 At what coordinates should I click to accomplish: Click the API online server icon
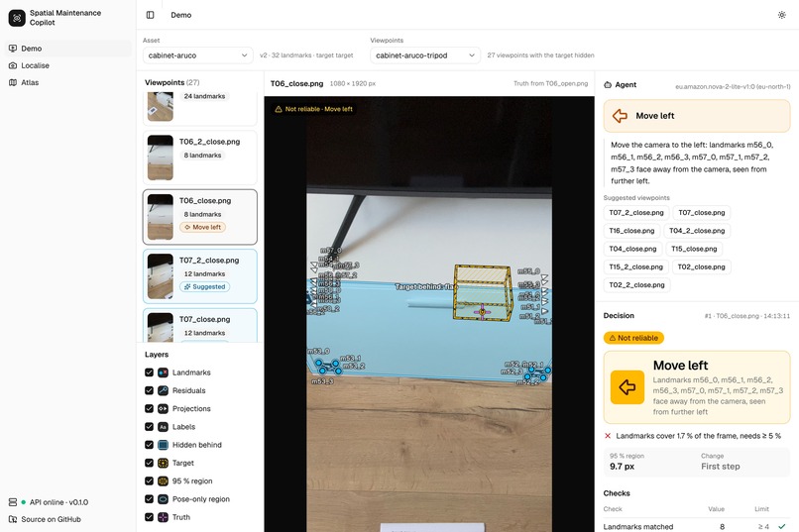point(13,502)
